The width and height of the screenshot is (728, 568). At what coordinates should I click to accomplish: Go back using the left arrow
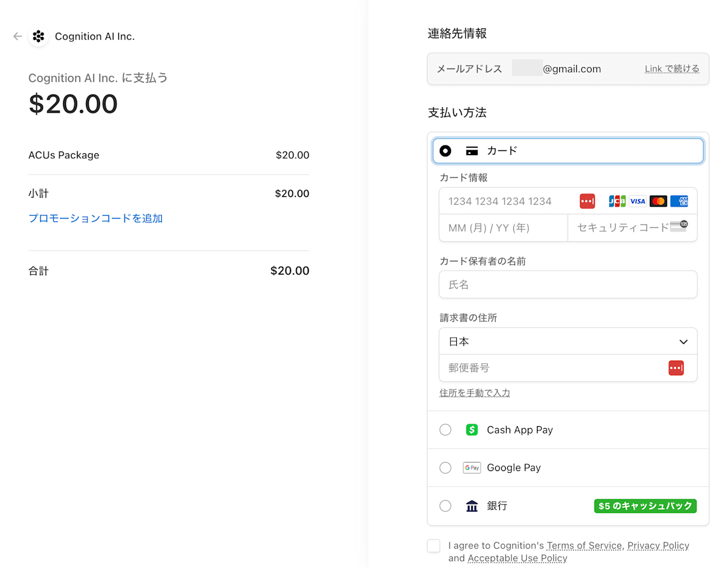coord(18,36)
